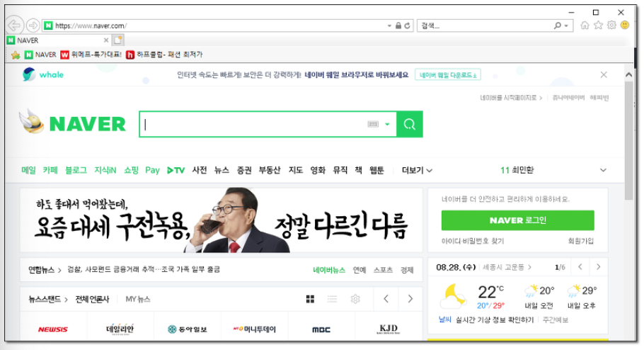Open 블로그 menu item
Image resolution: width=644 pixels, height=350 pixels.
coord(76,170)
